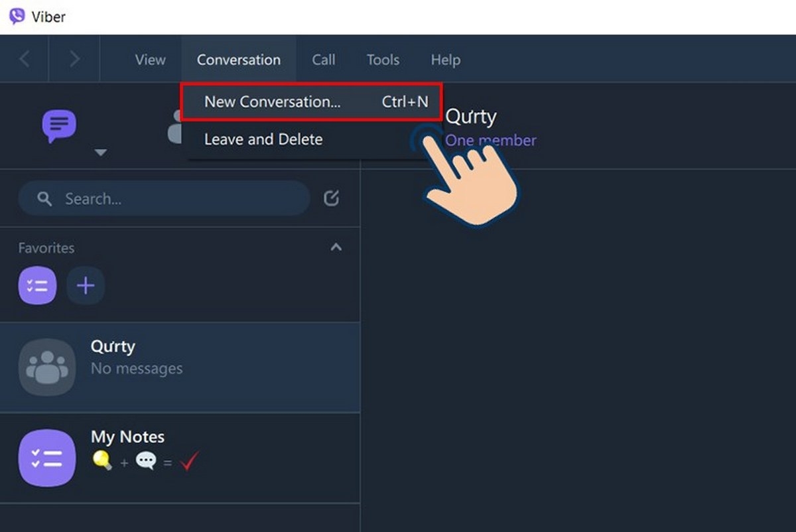Open My Notes favorite shortcut icon
Screen dimensions: 796x532
click(37, 285)
